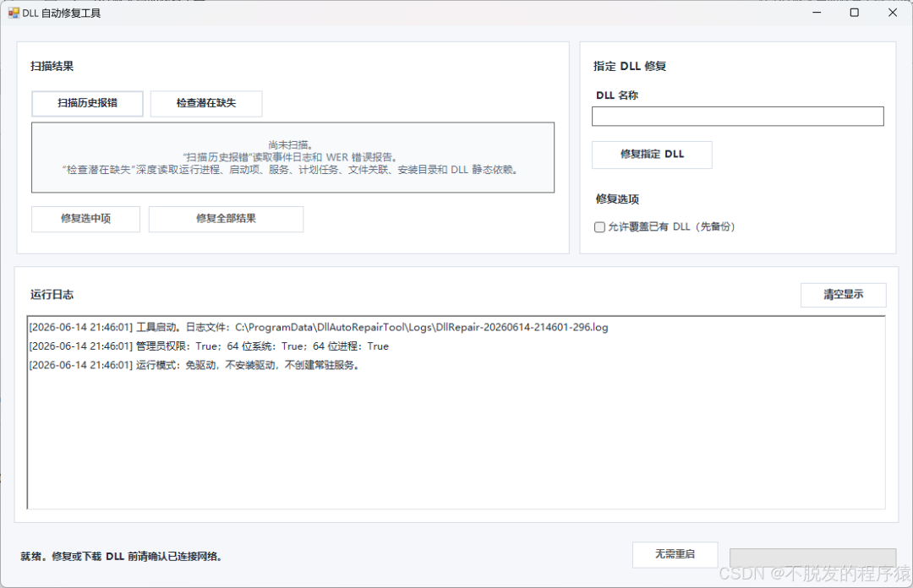Click 无需重启 button
Viewport: 913px width, 588px height.
(675, 555)
